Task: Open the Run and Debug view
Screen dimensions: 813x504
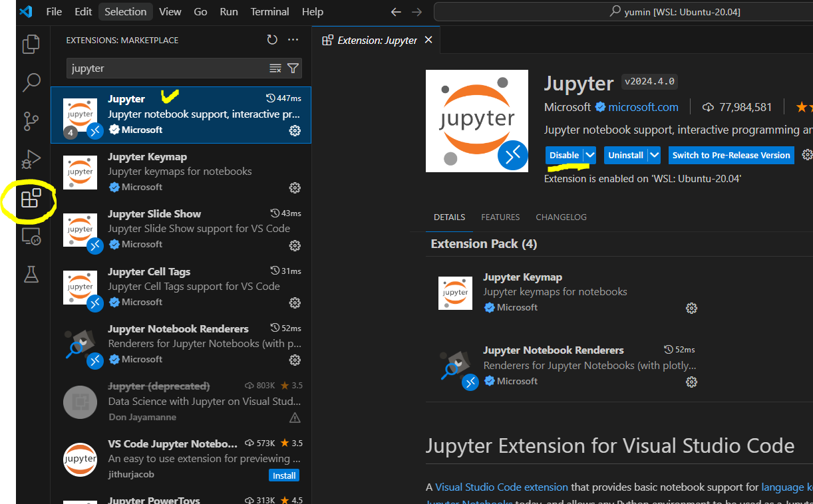Action: tap(31, 160)
